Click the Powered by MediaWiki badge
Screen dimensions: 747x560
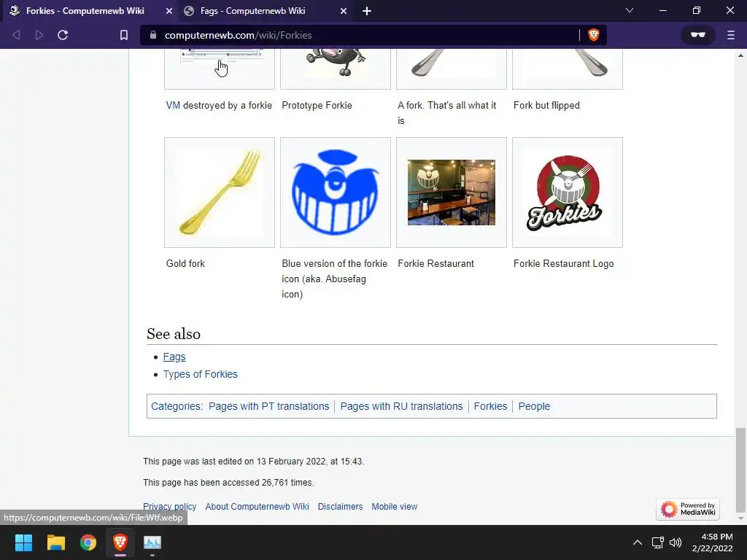[688, 508]
